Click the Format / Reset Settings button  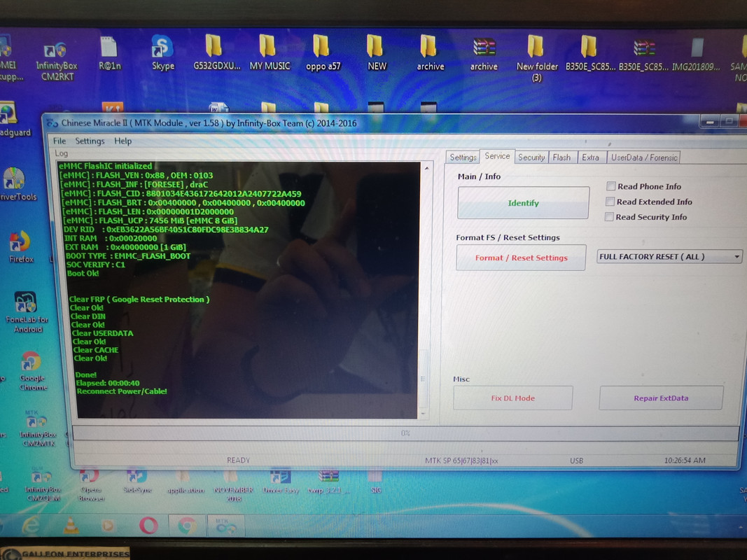point(521,258)
